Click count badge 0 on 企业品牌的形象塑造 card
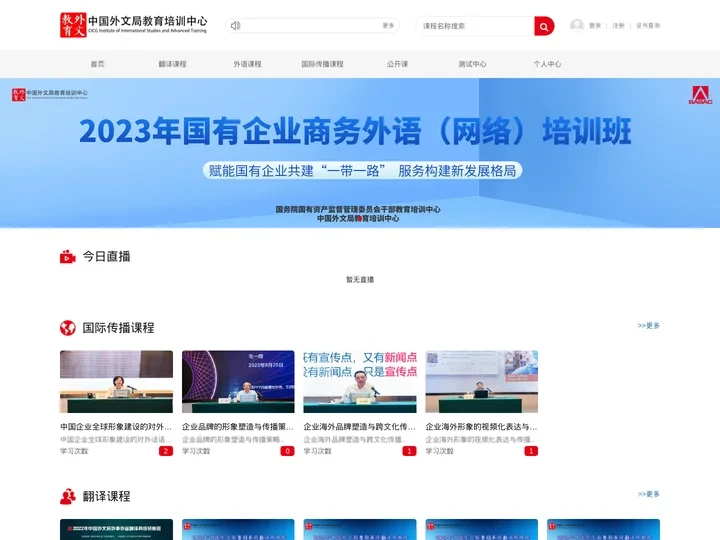Image resolution: width=720 pixels, height=540 pixels. click(287, 451)
